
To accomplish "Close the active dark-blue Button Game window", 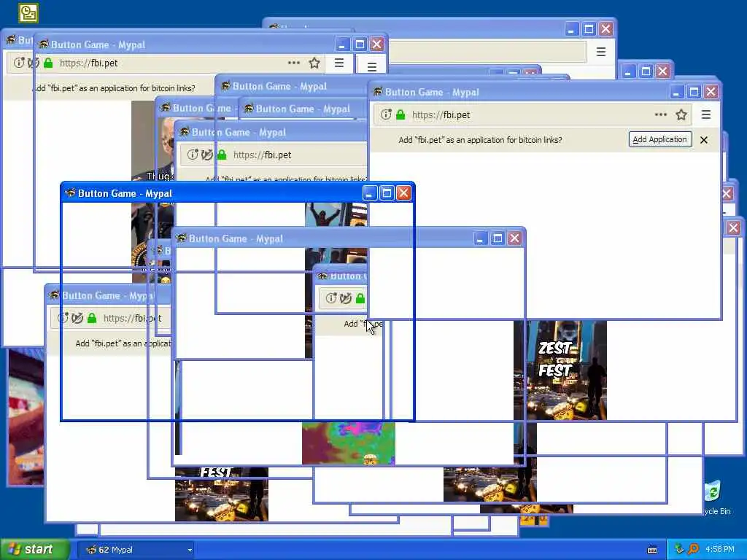I will [x=403, y=192].
